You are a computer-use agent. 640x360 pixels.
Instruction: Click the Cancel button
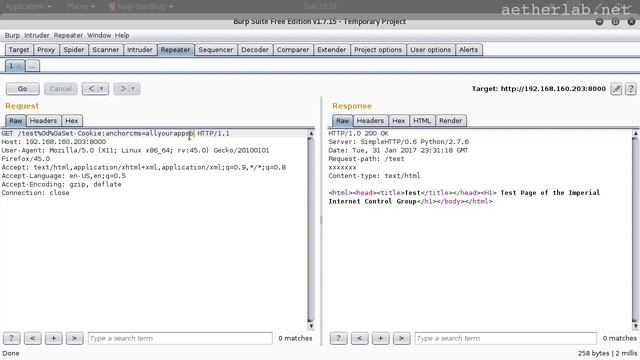point(60,89)
